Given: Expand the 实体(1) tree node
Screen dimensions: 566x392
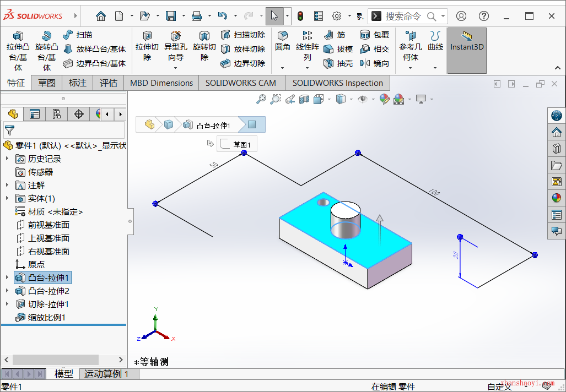Looking at the screenshot, I should click(7, 198).
